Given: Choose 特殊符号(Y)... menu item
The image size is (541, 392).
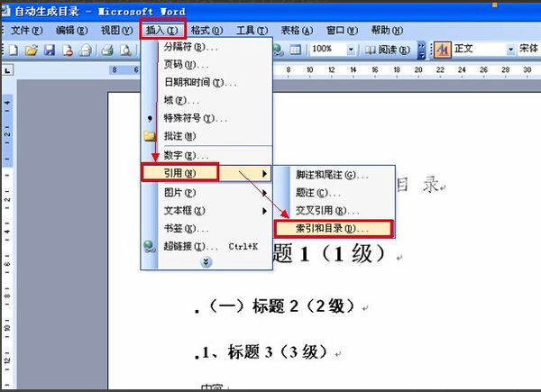Looking at the screenshot, I should [206, 118].
